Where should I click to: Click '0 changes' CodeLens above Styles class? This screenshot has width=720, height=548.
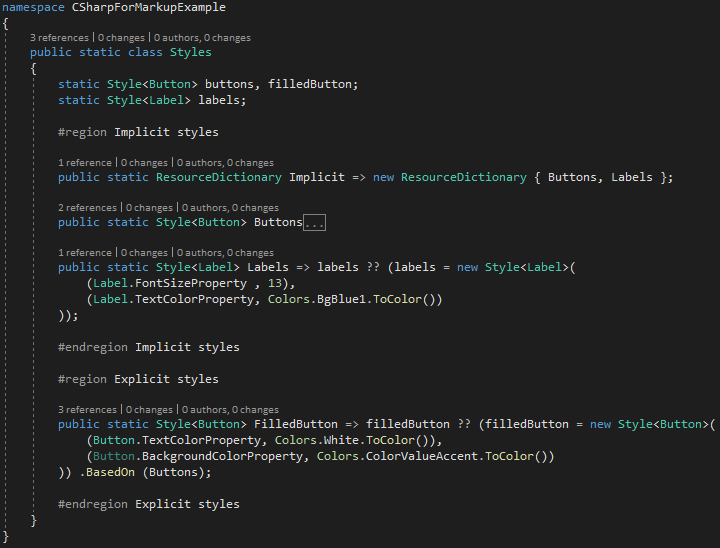121,38
